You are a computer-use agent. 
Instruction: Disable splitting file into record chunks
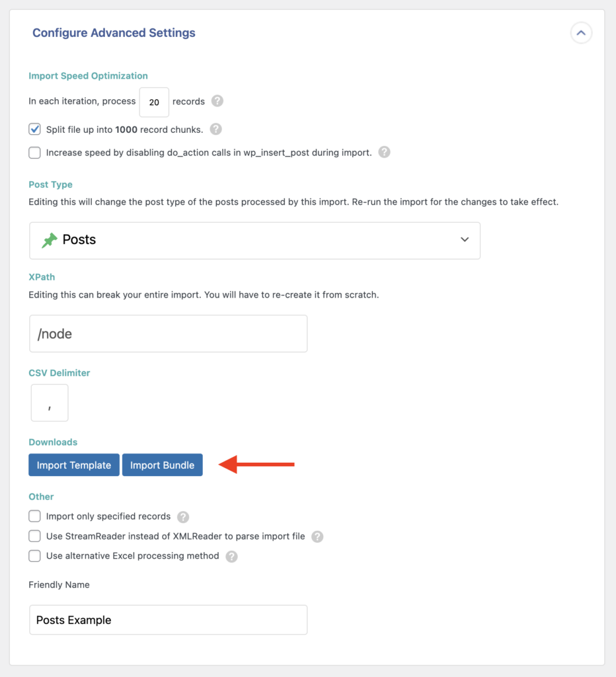coord(34,129)
